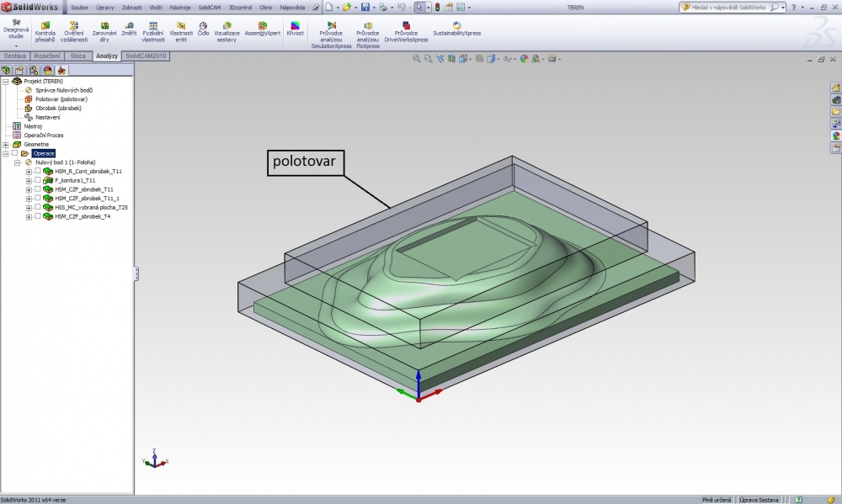Open the SolidCAM menu
The height and width of the screenshot is (504, 842).
pyautogui.click(x=210, y=8)
